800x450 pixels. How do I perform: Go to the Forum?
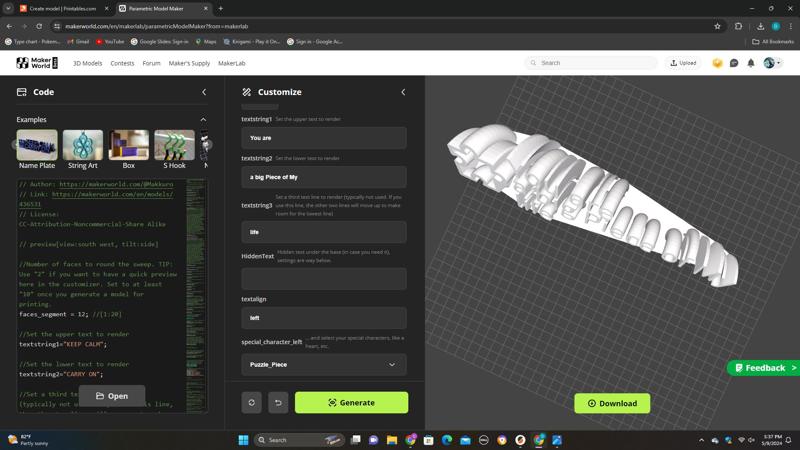point(151,63)
